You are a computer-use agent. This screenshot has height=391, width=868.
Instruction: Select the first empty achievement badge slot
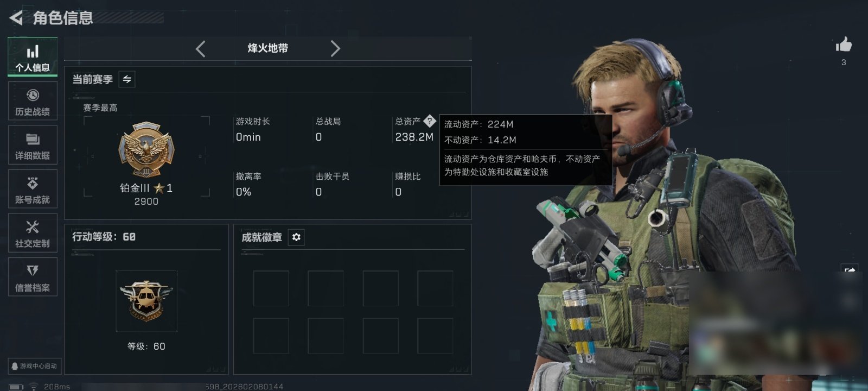coord(271,288)
